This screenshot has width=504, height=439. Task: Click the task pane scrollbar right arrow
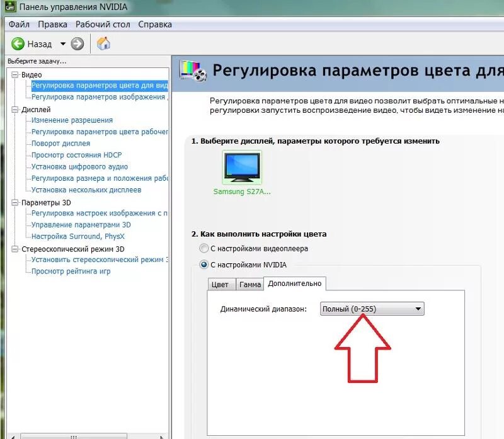click(163, 436)
